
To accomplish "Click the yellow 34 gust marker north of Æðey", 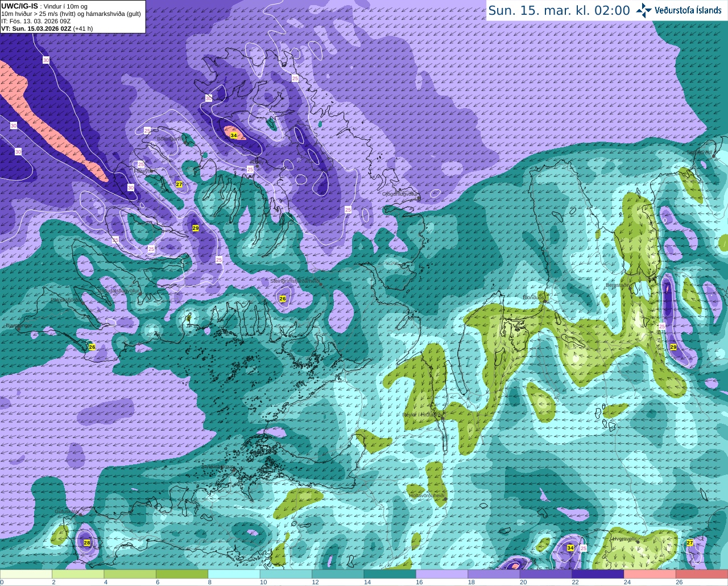I will click(x=233, y=135).
